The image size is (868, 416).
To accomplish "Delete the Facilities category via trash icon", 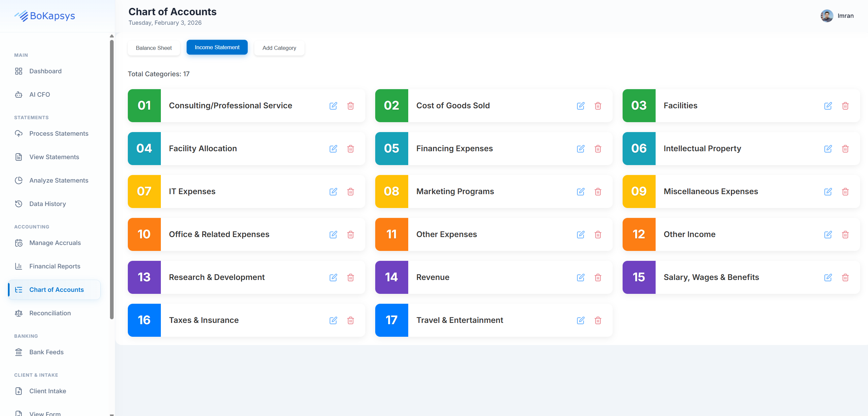I will [x=845, y=106].
